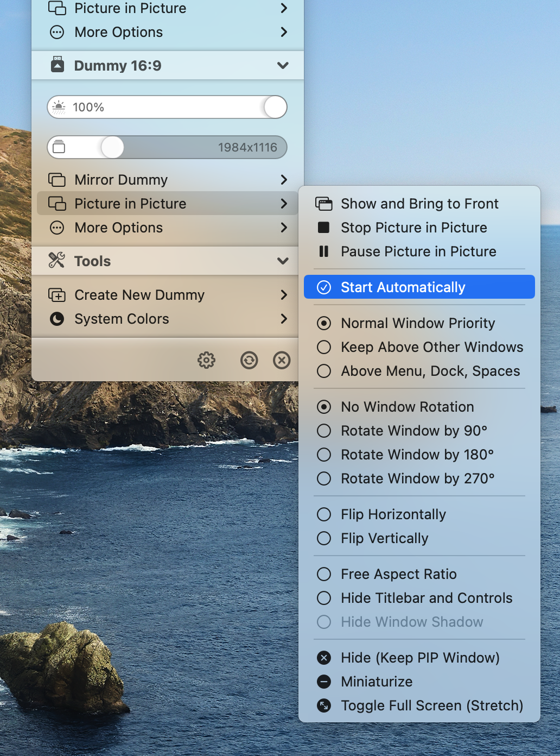Collapse the Dummy 16:9 section
560x756 pixels.
[x=283, y=65]
